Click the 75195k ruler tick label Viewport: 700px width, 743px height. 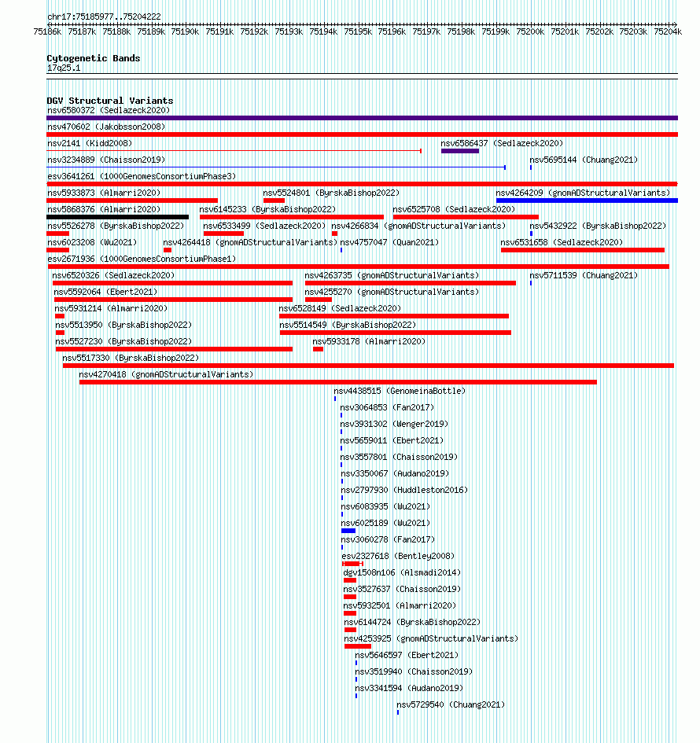click(x=358, y=31)
